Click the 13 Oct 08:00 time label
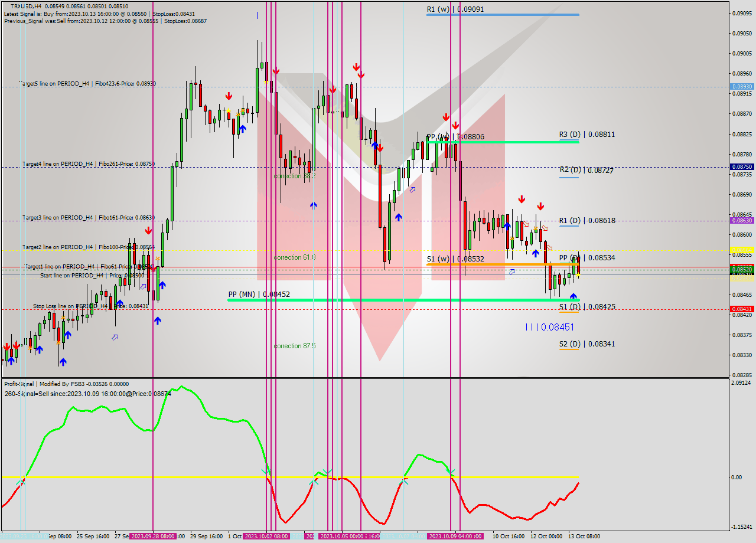The height and width of the screenshot is (543, 756). 584,537
